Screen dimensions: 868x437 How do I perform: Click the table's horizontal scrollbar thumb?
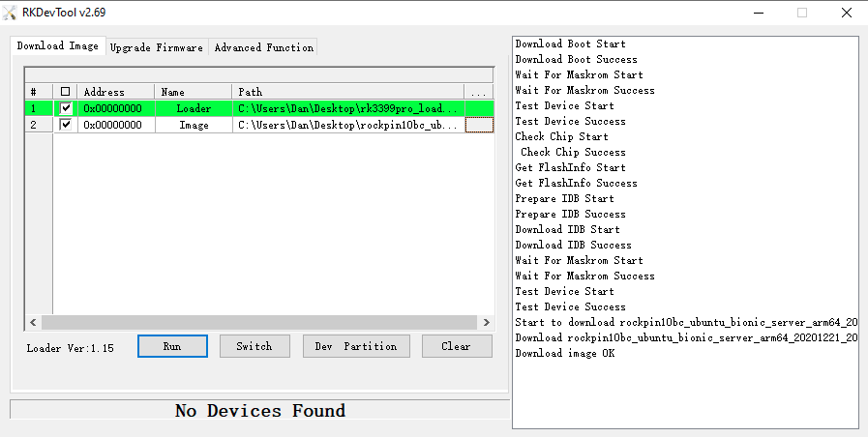(x=259, y=323)
